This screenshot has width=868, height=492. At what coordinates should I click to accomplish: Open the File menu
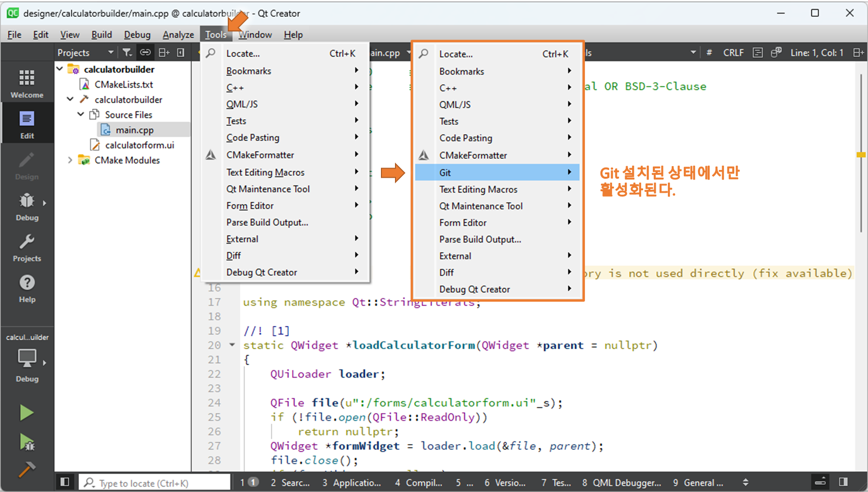pos(15,34)
